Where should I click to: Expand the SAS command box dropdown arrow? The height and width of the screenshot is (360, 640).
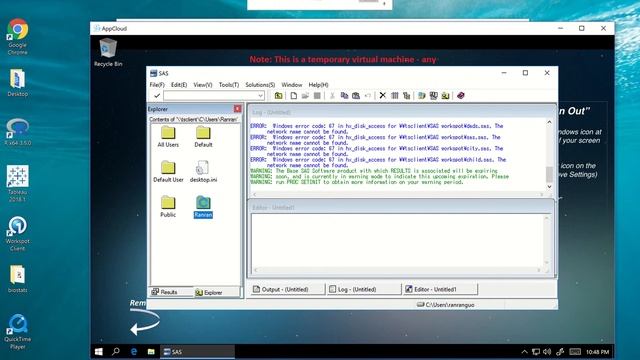pyautogui.click(x=260, y=96)
